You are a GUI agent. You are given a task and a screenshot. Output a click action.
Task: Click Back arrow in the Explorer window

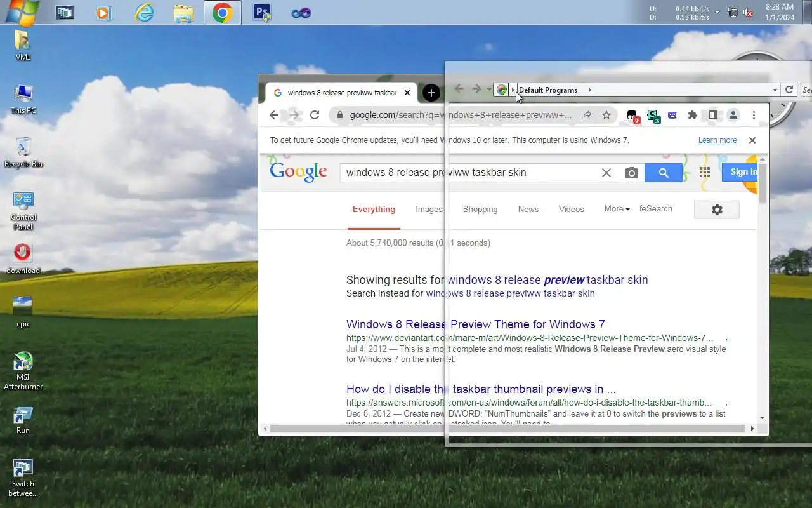pyautogui.click(x=459, y=90)
